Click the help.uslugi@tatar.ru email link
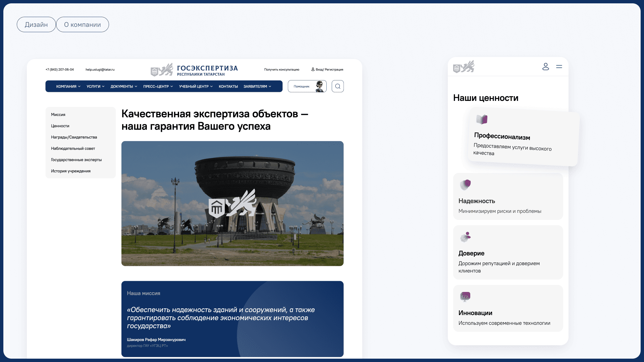The image size is (644, 362). tap(100, 70)
